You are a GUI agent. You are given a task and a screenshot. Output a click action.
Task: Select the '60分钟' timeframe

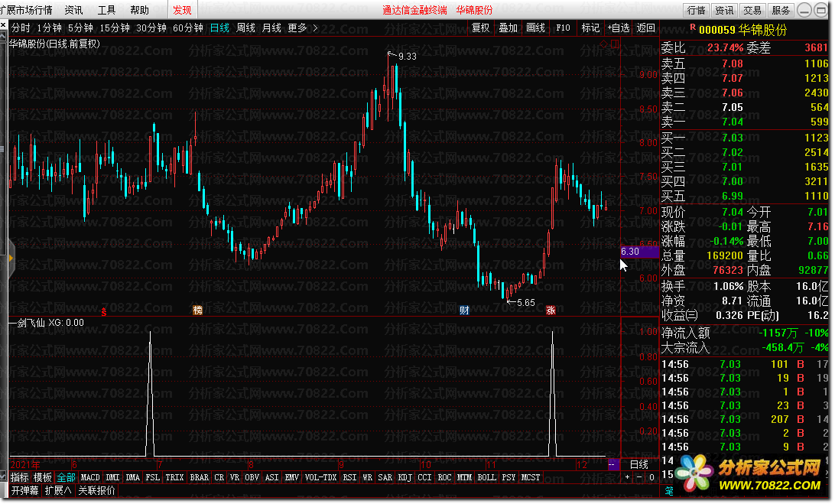click(188, 28)
